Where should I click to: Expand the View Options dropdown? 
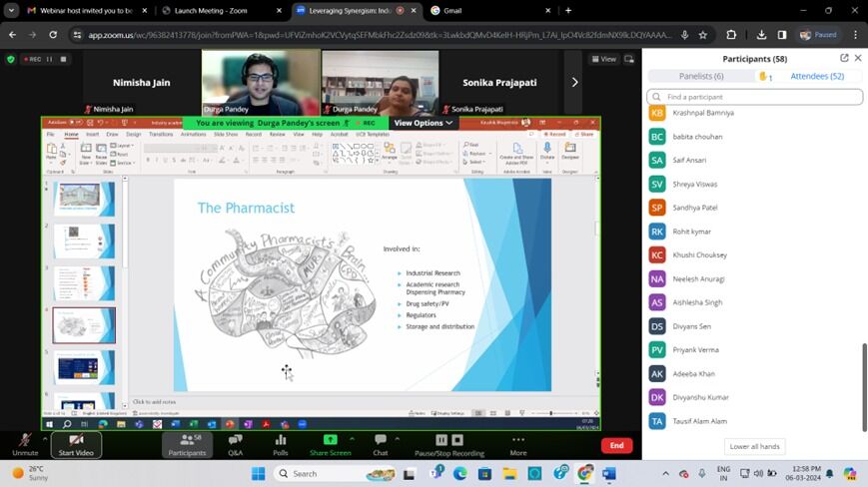click(x=424, y=123)
